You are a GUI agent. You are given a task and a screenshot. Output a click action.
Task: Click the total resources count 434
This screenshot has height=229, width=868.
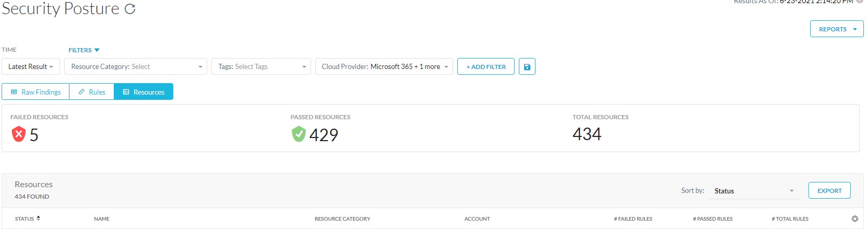click(587, 134)
